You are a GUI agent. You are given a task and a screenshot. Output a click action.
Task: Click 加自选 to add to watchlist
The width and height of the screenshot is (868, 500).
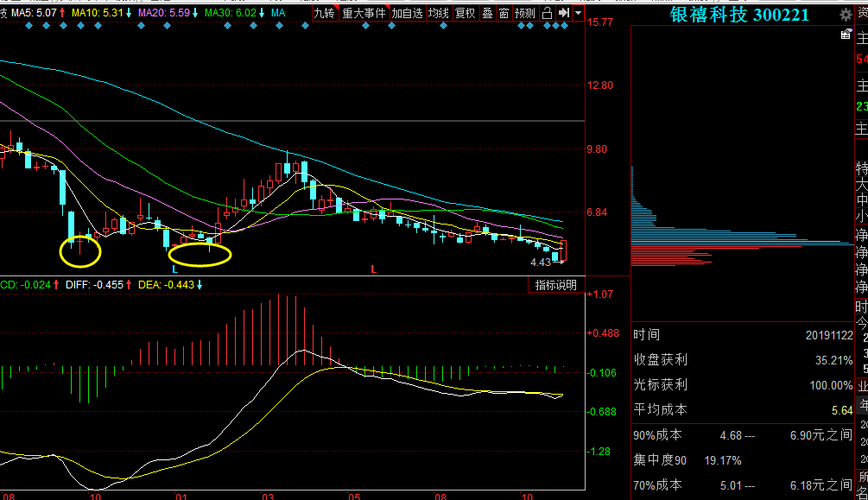tap(408, 13)
